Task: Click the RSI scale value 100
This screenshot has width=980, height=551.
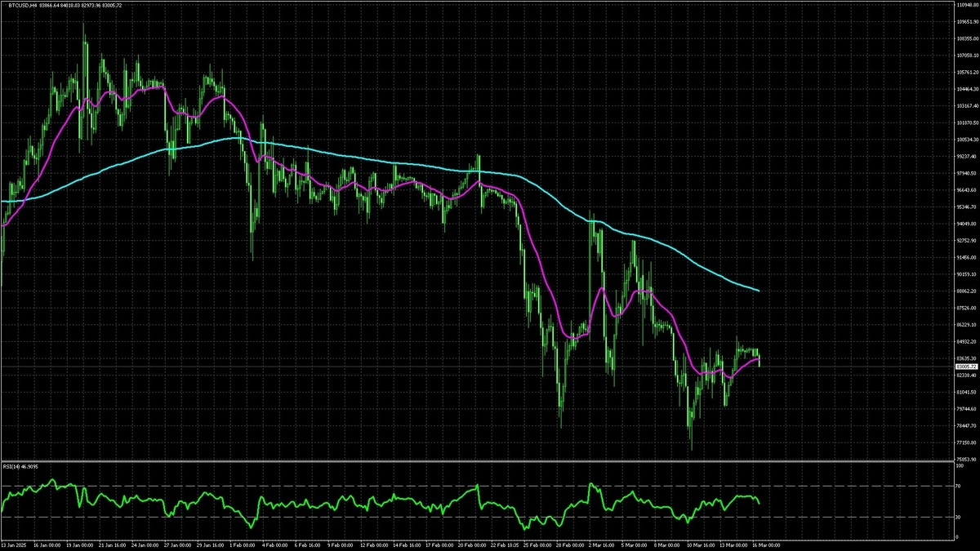Action: (960, 466)
